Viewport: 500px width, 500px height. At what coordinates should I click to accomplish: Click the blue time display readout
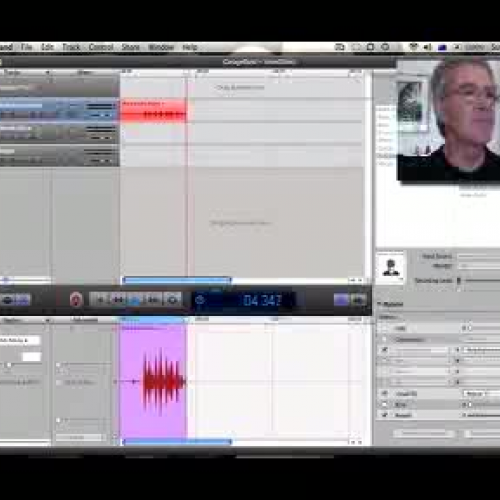tap(262, 300)
